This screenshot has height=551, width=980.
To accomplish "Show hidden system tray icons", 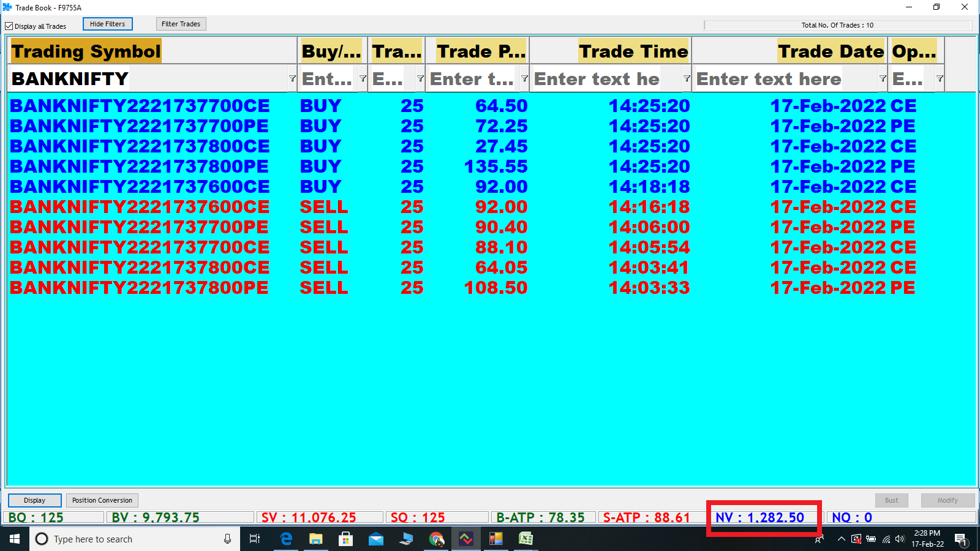I will coord(841,539).
